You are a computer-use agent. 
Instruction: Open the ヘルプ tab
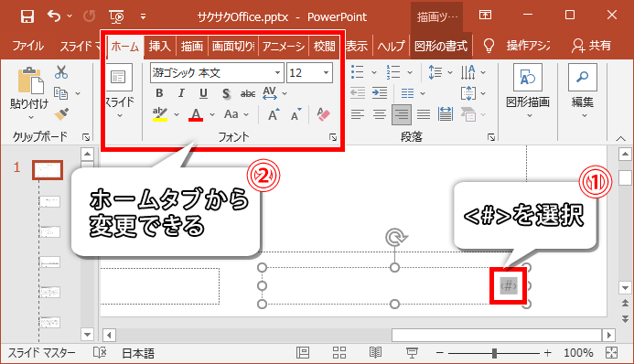(391, 46)
